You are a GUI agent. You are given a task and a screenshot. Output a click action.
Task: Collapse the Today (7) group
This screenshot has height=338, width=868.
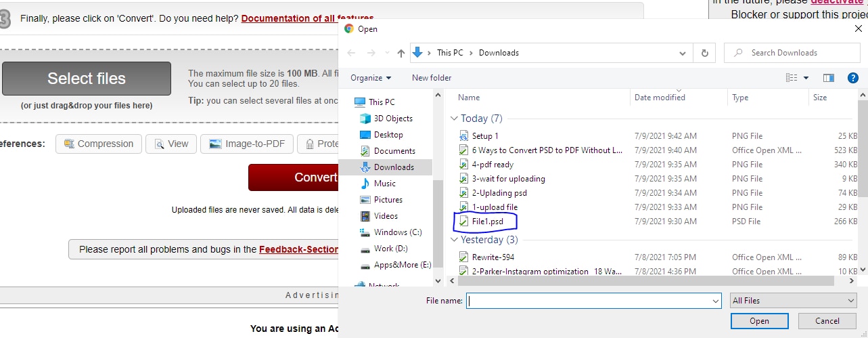[x=454, y=119]
